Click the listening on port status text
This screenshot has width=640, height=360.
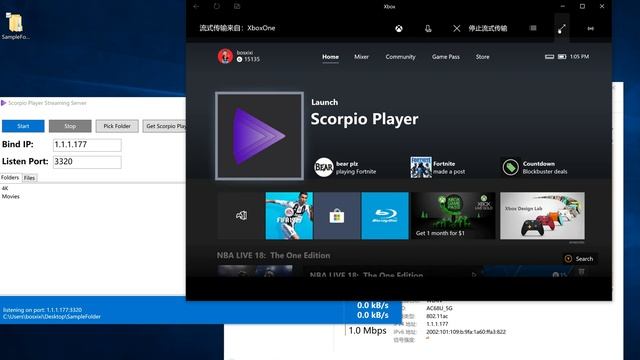(x=42, y=310)
